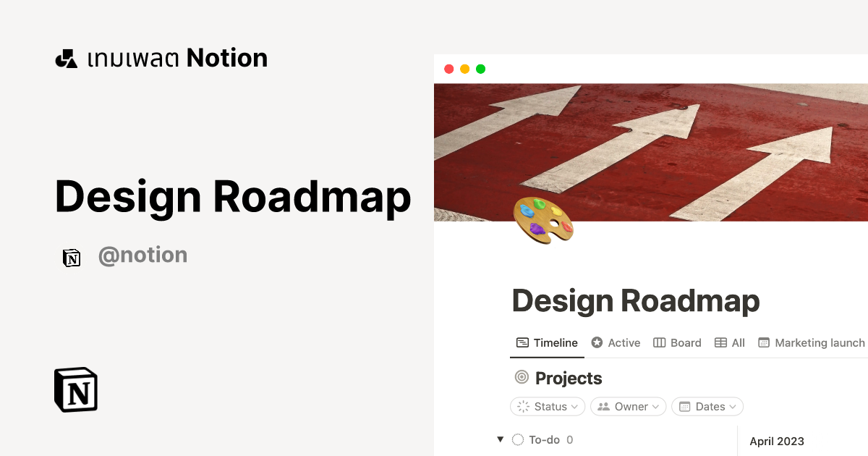The height and width of the screenshot is (456, 868).
Task: Open the Marketing launch view tab
Action: 812,343
